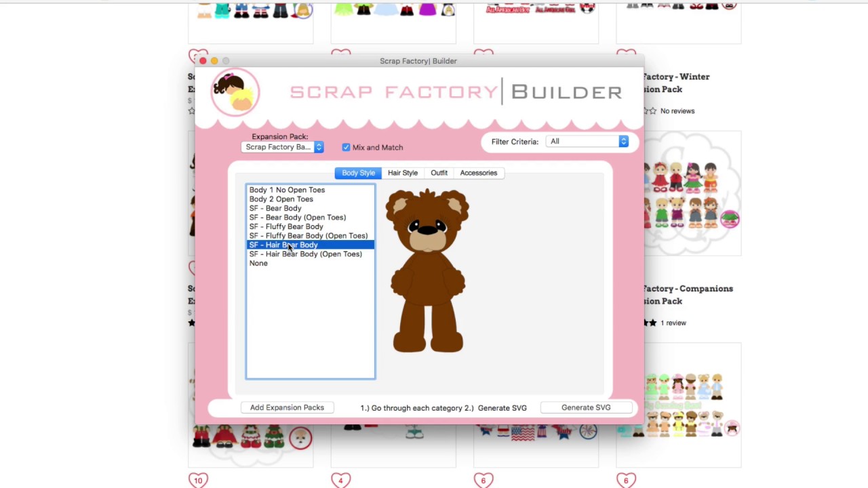Select Body 2 Open Toes in list
Screen dimensions: 868x488
[310, 199]
